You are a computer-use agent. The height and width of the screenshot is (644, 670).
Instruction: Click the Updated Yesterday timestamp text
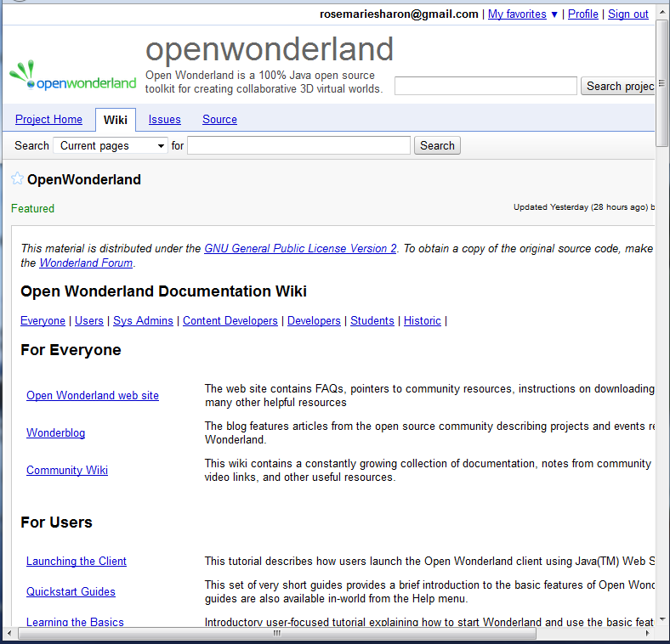(x=583, y=207)
